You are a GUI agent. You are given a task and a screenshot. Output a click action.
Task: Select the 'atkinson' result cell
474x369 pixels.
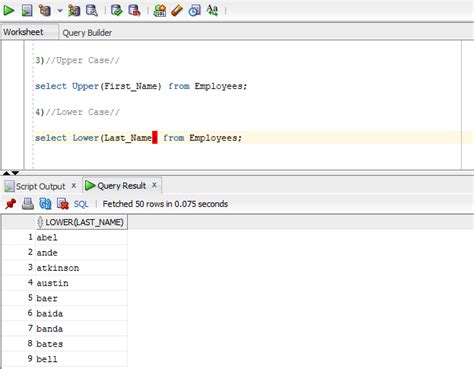point(81,268)
